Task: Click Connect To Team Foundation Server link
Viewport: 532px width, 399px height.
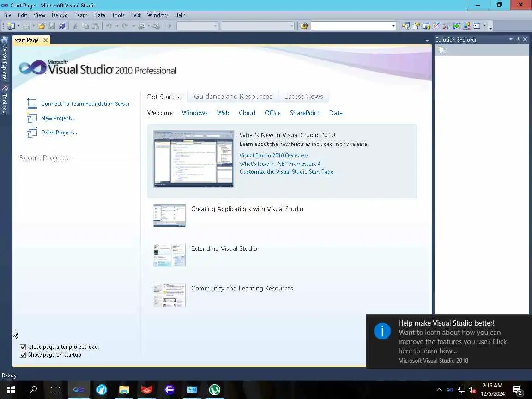Action: tap(85, 104)
